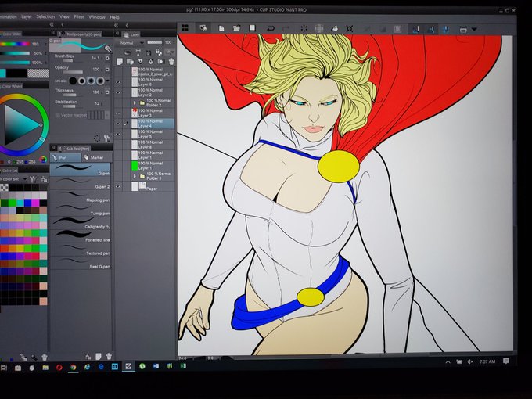This screenshot has width=532, height=399.
Task: Click the Save icon in command bar
Action: click(x=252, y=28)
